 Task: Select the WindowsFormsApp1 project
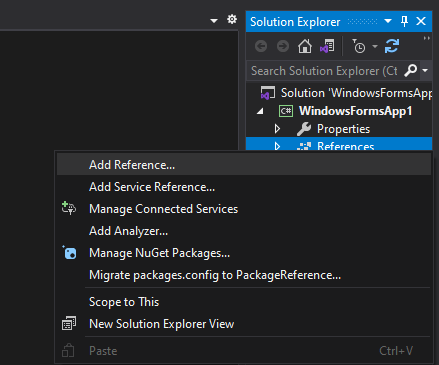pyautogui.click(x=355, y=111)
